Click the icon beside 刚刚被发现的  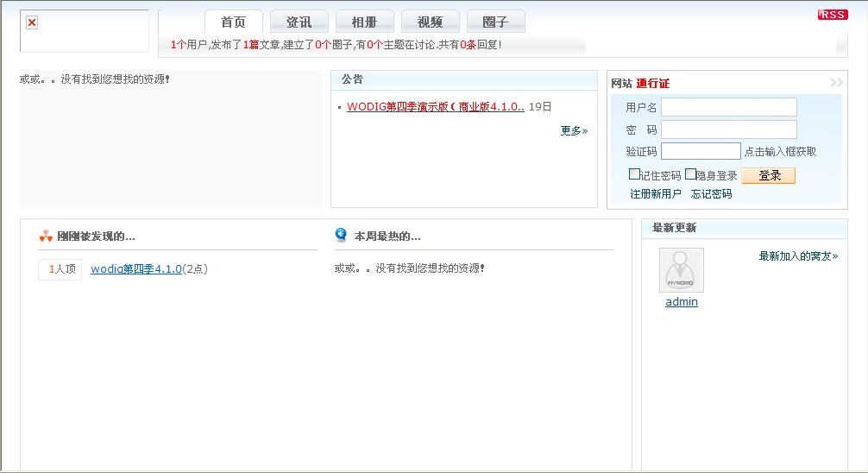coord(46,236)
